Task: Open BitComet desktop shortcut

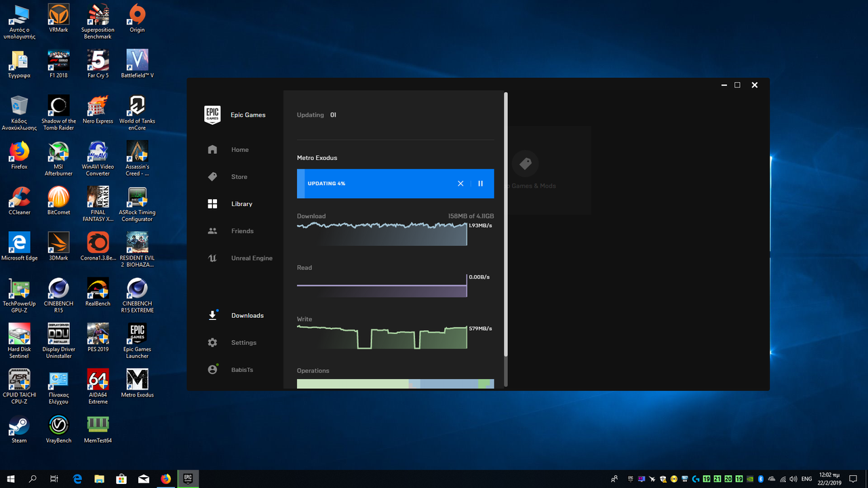Action: [58, 201]
